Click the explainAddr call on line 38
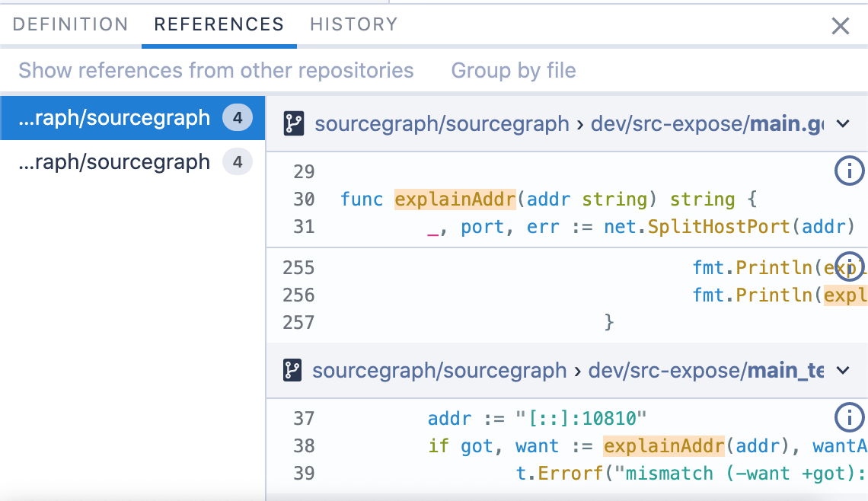The height and width of the screenshot is (501, 868). point(664,445)
